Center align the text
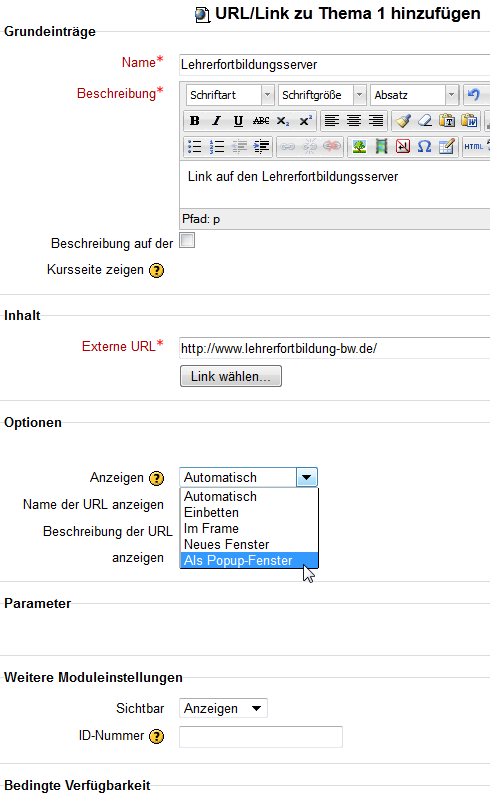The width and height of the screenshot is (490, 795). coord(354,121)
